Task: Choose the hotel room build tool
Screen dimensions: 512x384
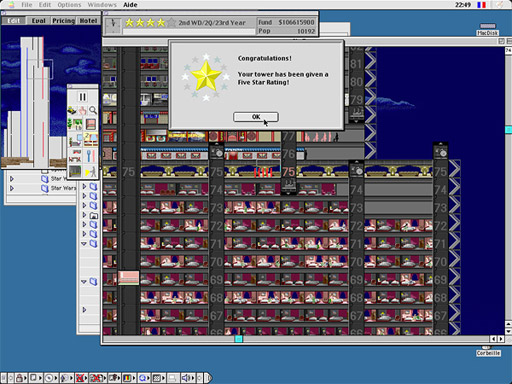Action: [x=91, y=140]
